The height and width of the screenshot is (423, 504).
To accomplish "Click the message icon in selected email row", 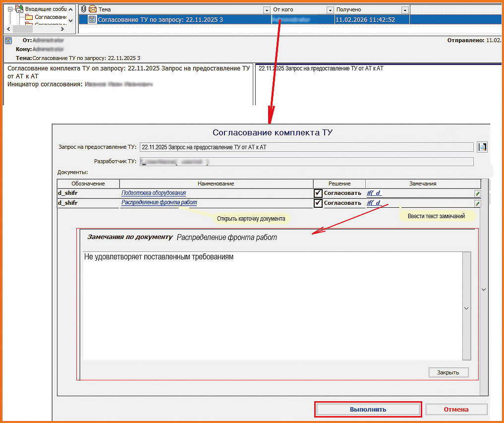I will tap(92, 19).
